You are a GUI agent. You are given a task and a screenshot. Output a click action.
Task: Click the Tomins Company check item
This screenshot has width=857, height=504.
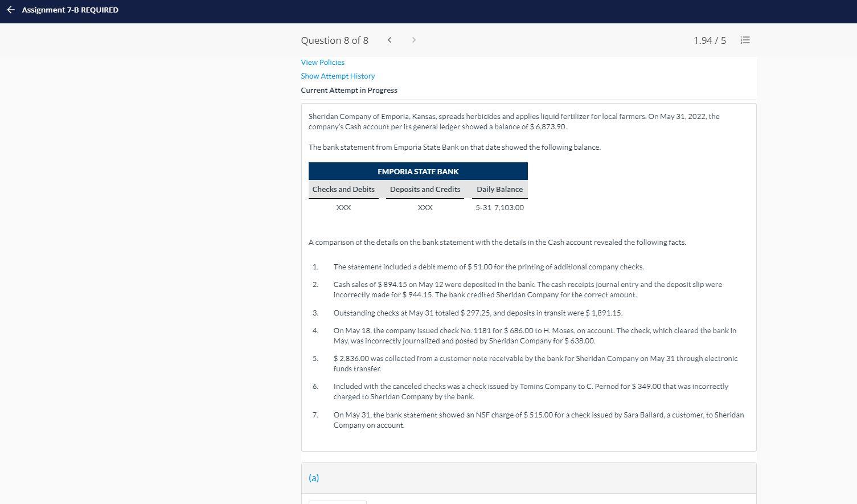(531, 391)
